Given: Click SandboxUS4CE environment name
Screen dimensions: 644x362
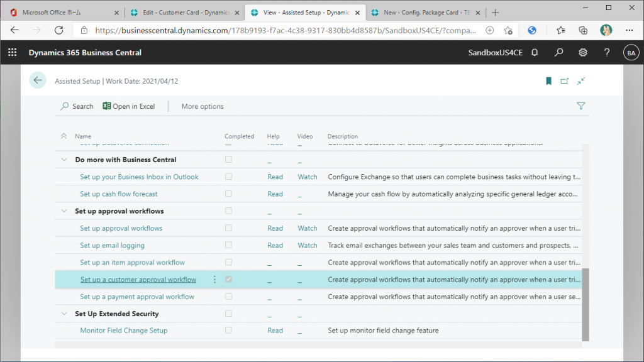Looking at the screenshot, I should [496, 53].
